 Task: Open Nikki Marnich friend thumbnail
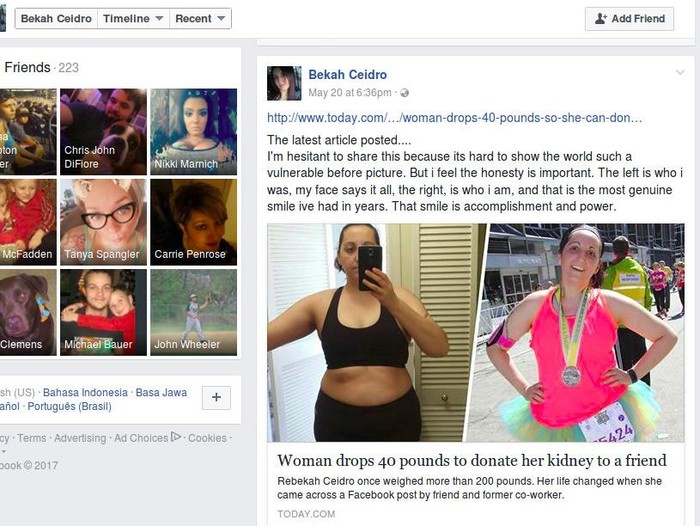pyautogui.click(x=193, y=131)
